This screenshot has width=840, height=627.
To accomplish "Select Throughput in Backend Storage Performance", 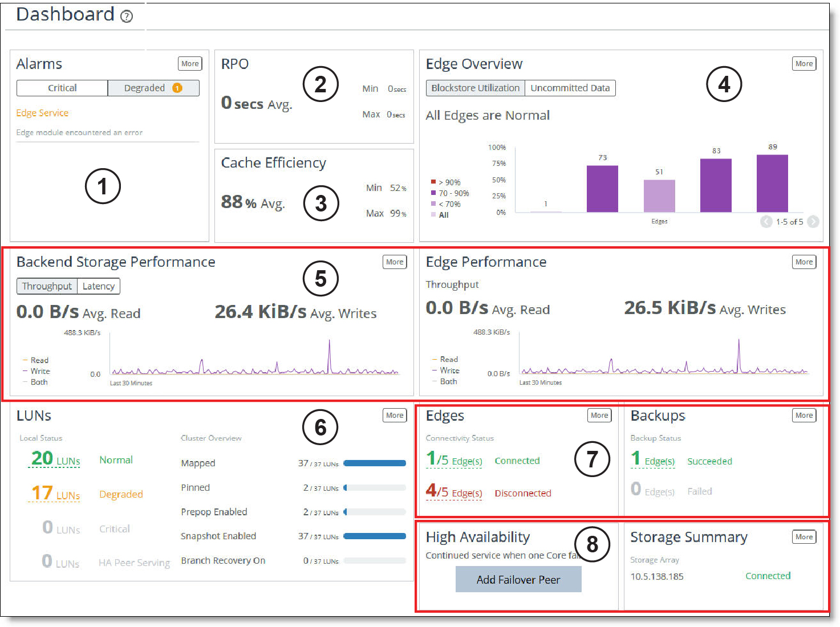I will click(x=47, y=286).
